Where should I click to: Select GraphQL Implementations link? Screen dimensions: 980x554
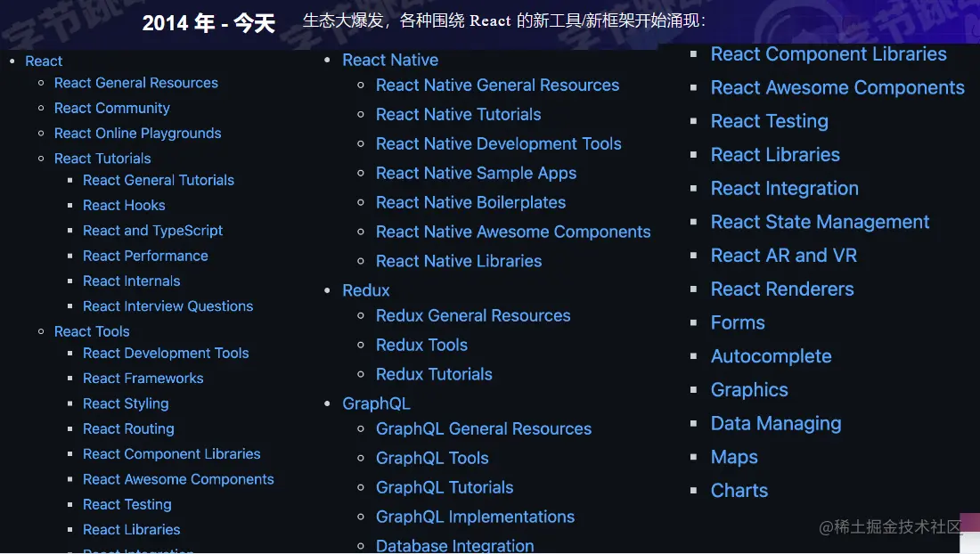(x=476, y=517)
